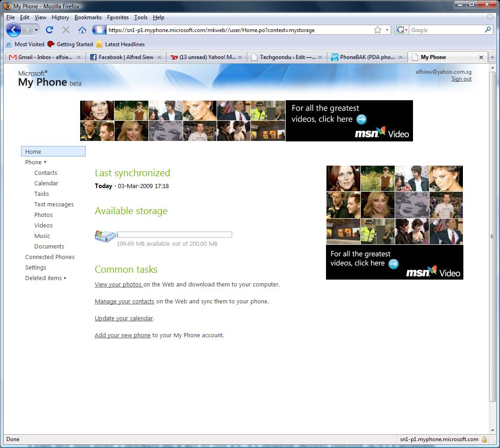Image resolution: width=500 pixels, height=448 pixels.
Task: Open Photos in the sidebar
Action: pos(43,215)
